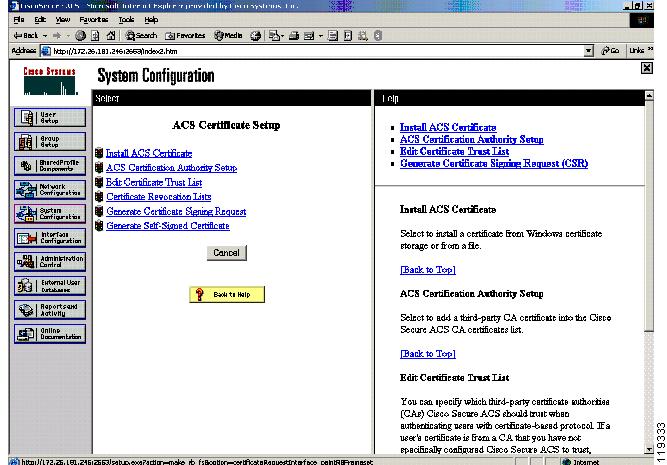
Task: Click the Favorites toolbar button
Action: [185, 36]
